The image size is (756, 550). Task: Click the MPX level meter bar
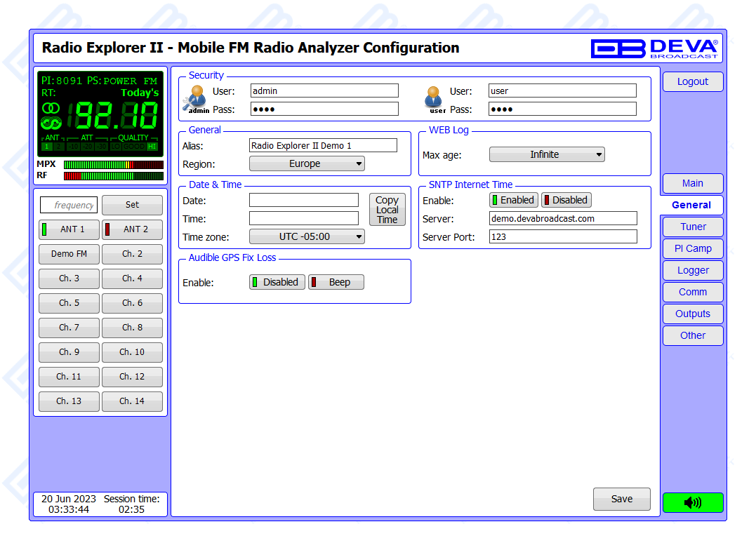coord(113,164)
